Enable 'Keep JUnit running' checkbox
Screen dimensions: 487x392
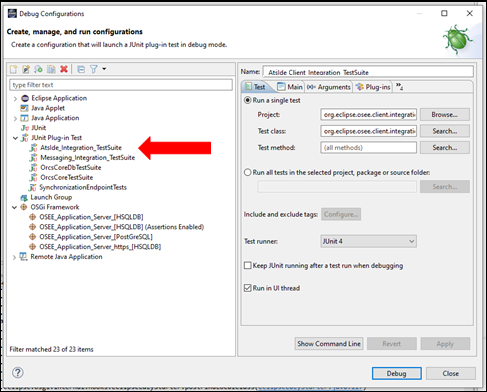[248, 266]
